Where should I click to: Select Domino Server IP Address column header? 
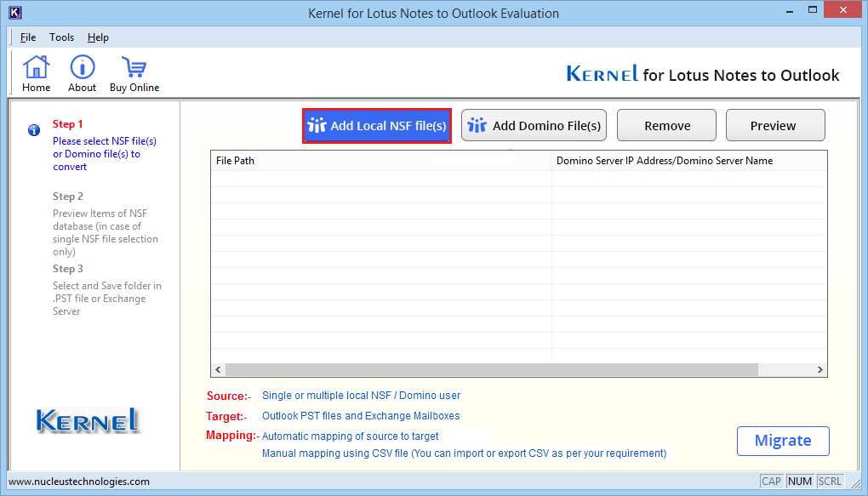tap(689, 161)
